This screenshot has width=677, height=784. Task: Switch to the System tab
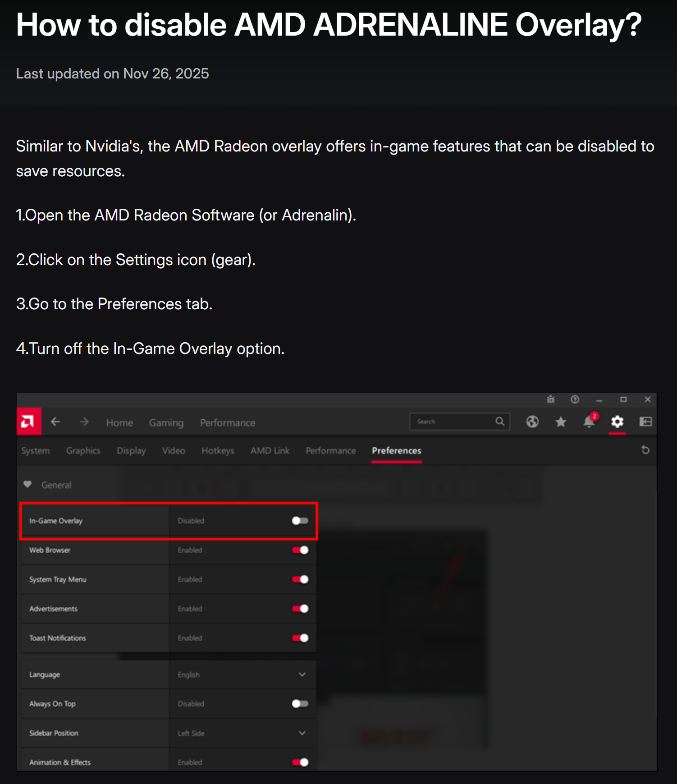(x=36, y=451)
